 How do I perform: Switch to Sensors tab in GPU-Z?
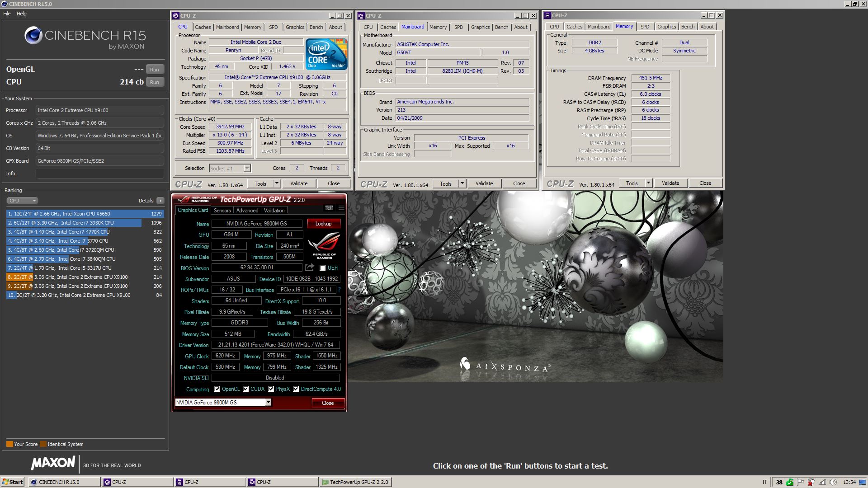coord(222,211)
